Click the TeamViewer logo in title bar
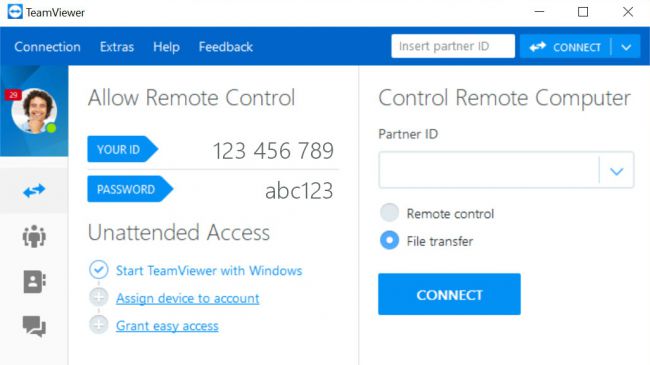650x365 pixels. [15, 12]
